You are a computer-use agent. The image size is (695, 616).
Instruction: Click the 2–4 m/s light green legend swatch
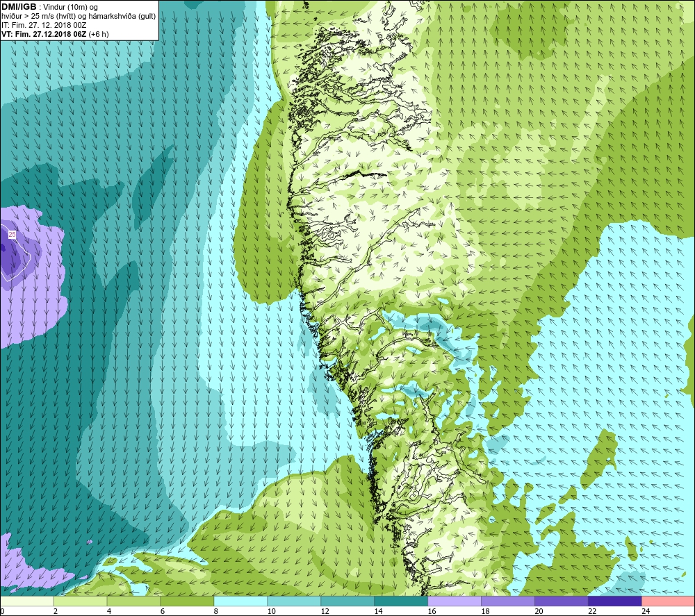click(80, 601)
